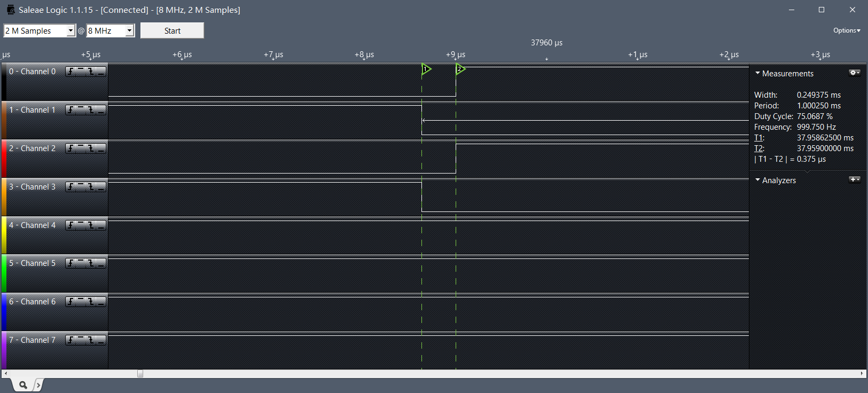Set falling edge trigger on Channel 5
Screen dimensions: 868x393
point(91,263)
